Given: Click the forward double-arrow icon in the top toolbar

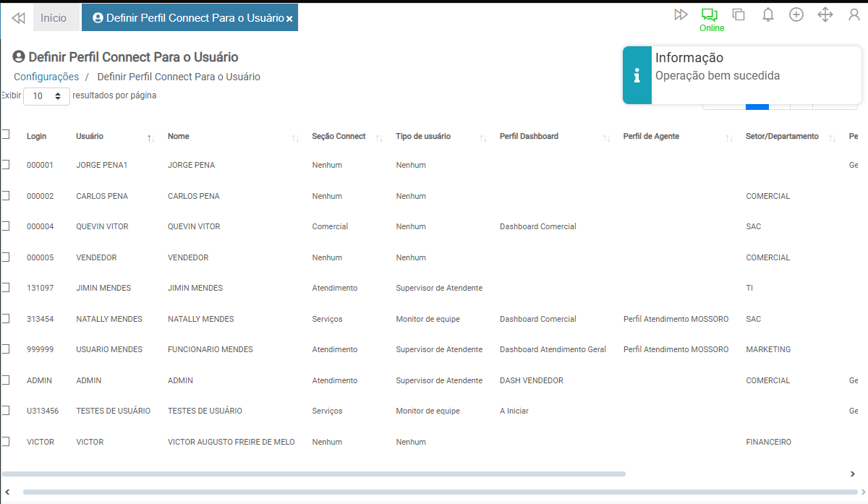Looking at the screenshot, I should tap(681, 14).
